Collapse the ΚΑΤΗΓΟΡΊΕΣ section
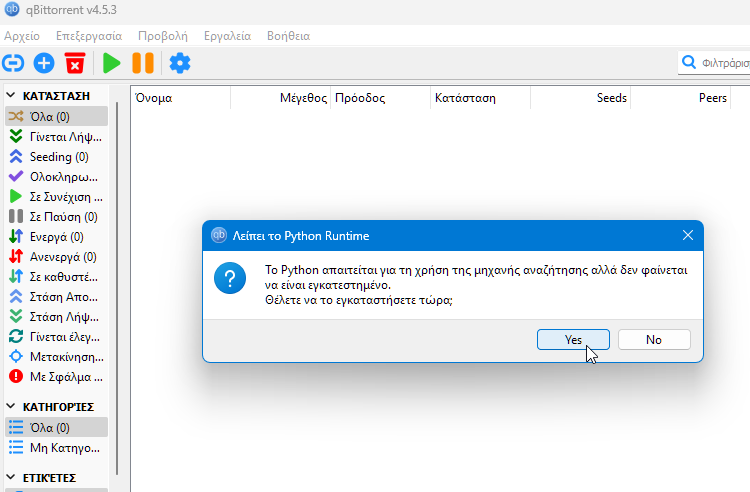750x492 pixels. pos(11,406)
